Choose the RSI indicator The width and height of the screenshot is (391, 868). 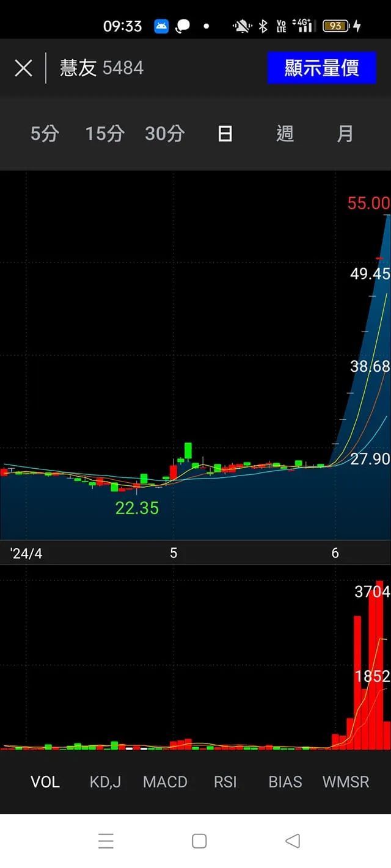click(x=225, y=782)
